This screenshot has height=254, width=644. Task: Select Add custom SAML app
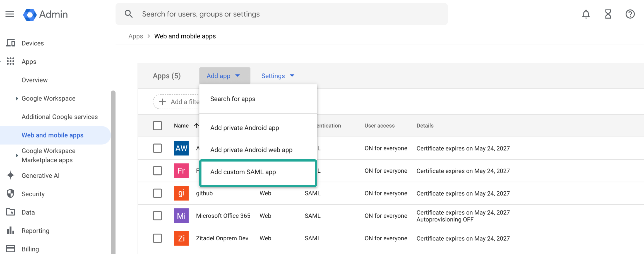258,172
